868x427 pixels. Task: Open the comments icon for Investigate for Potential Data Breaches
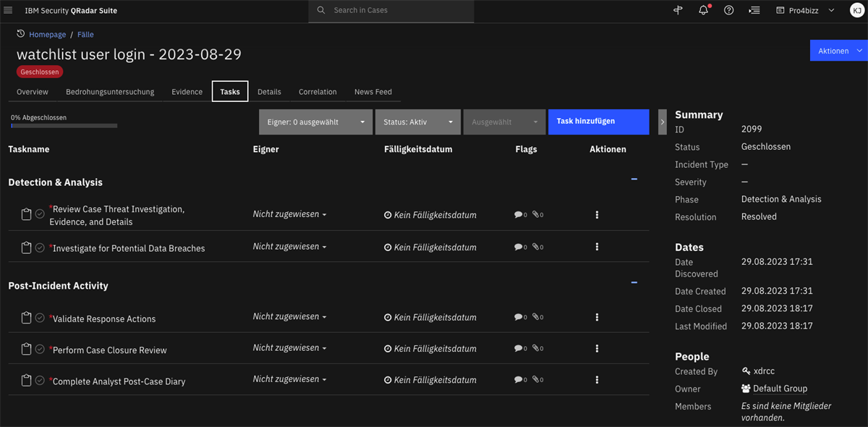(518, 247)
